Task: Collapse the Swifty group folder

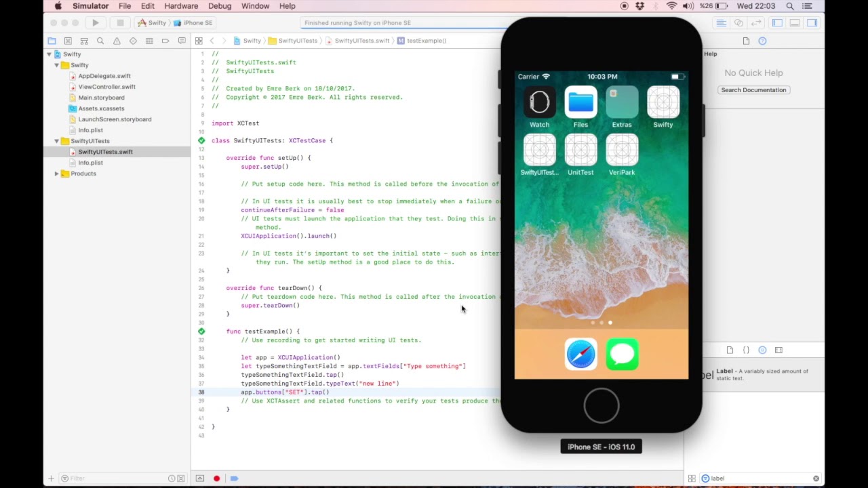Action: click(57, 65)
